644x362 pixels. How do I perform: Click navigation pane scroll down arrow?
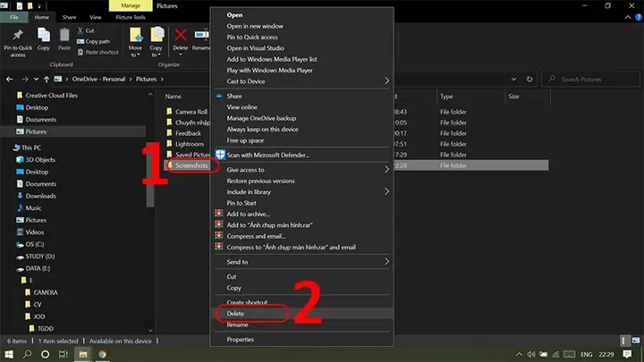coord(150,330)
